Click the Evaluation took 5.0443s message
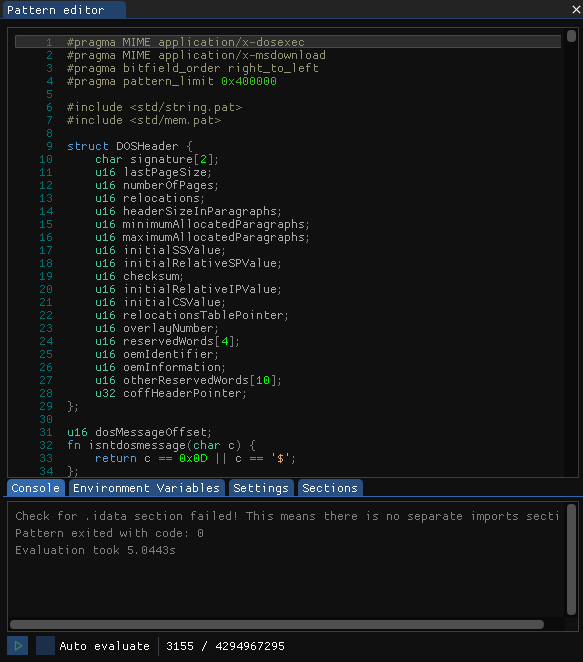 (x=95, y=550)
